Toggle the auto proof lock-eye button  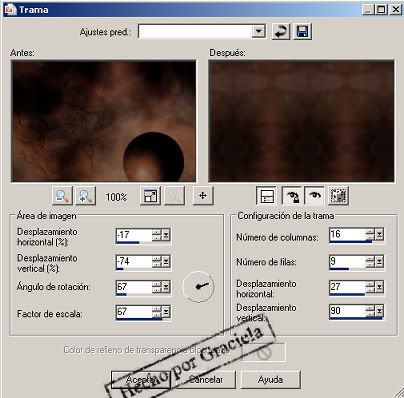coord(292,196)
